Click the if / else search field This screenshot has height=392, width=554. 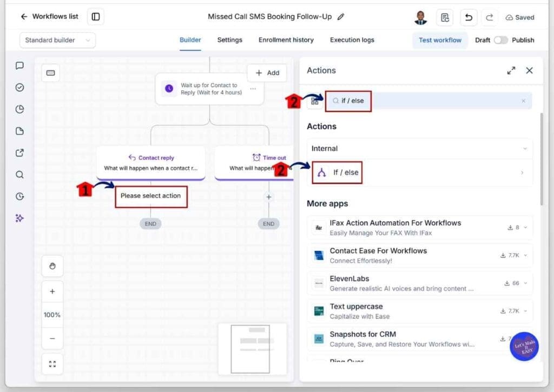(x=429, y=101)
